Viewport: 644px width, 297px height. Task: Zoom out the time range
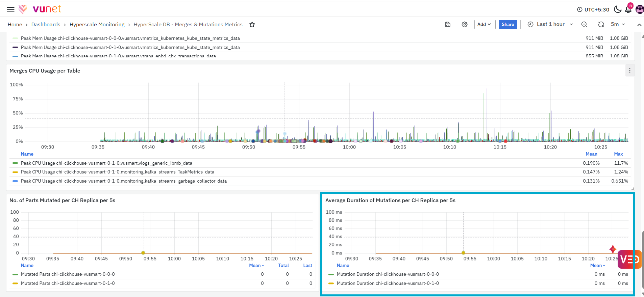click(584, 24)
